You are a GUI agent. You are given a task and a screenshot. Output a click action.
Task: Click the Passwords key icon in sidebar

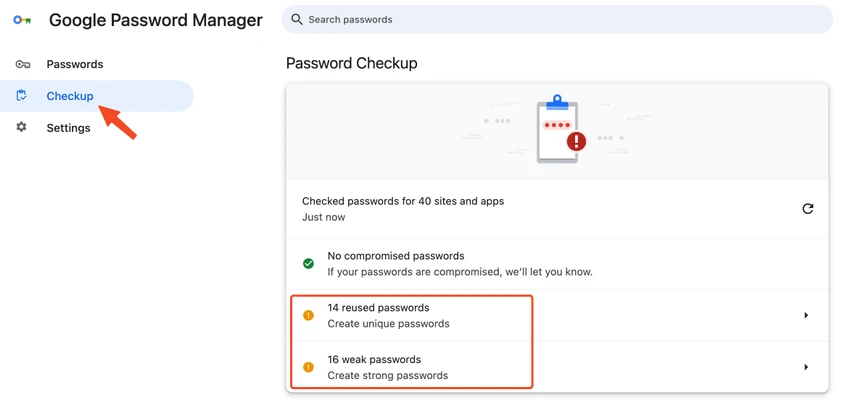(22, 64)
